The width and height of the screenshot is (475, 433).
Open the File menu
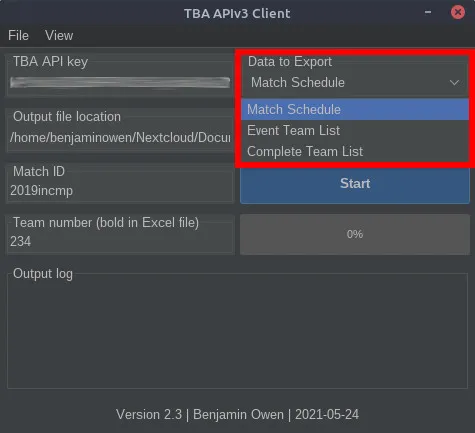click(x=18, y=35)
